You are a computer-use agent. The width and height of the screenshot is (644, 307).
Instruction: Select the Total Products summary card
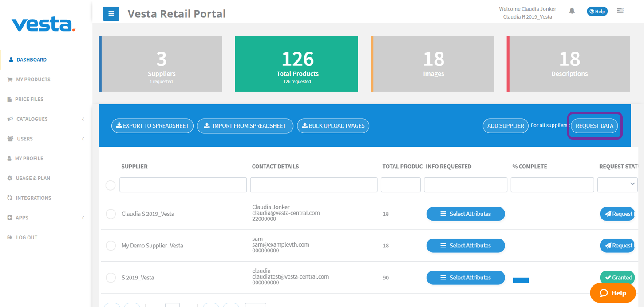[296, 64]
